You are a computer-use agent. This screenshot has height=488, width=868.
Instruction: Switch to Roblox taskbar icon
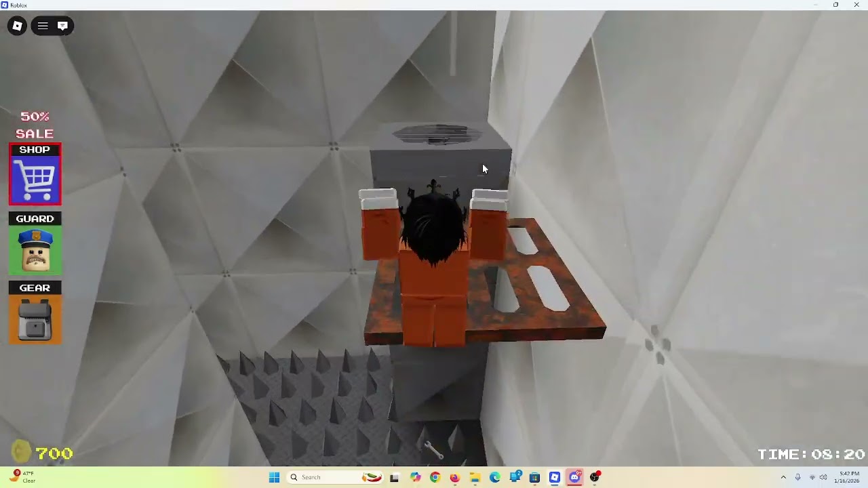[x=555, y=477]
